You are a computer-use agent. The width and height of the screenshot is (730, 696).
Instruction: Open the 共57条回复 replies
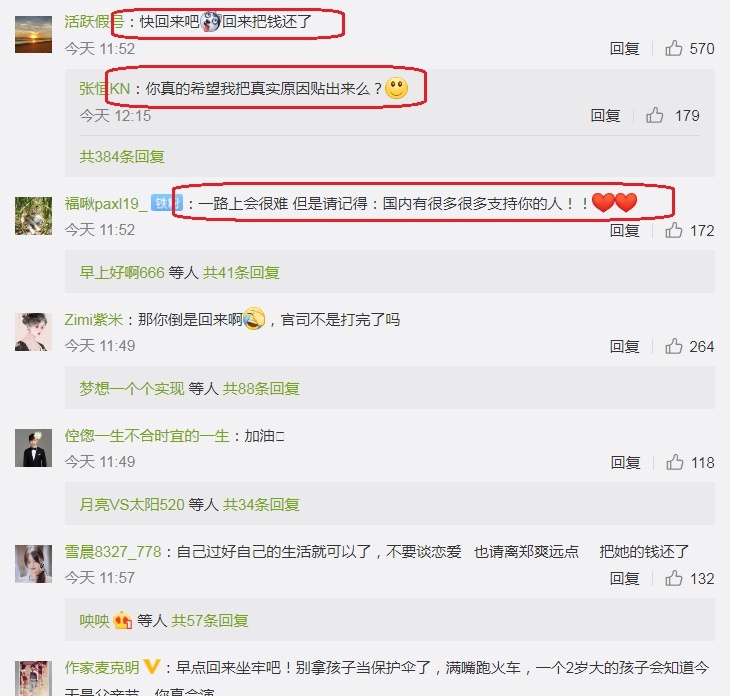(210, 620)
